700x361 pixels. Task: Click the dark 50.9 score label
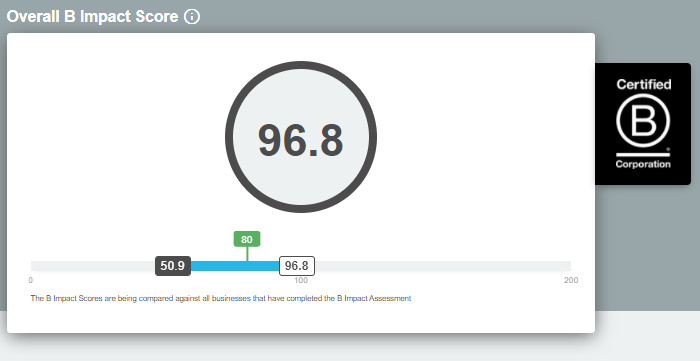[173, 266]
